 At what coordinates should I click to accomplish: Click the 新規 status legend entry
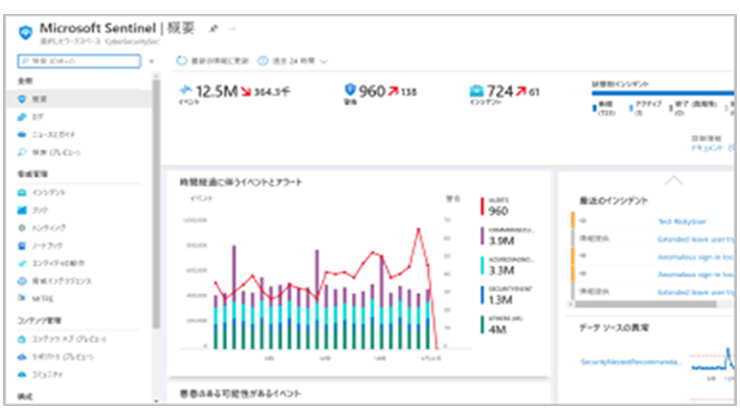coord(604,108)
